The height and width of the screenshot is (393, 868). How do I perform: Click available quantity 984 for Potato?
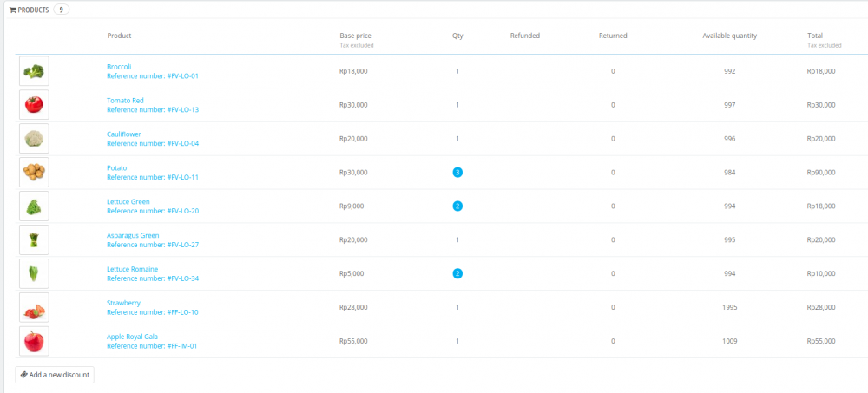730,172
